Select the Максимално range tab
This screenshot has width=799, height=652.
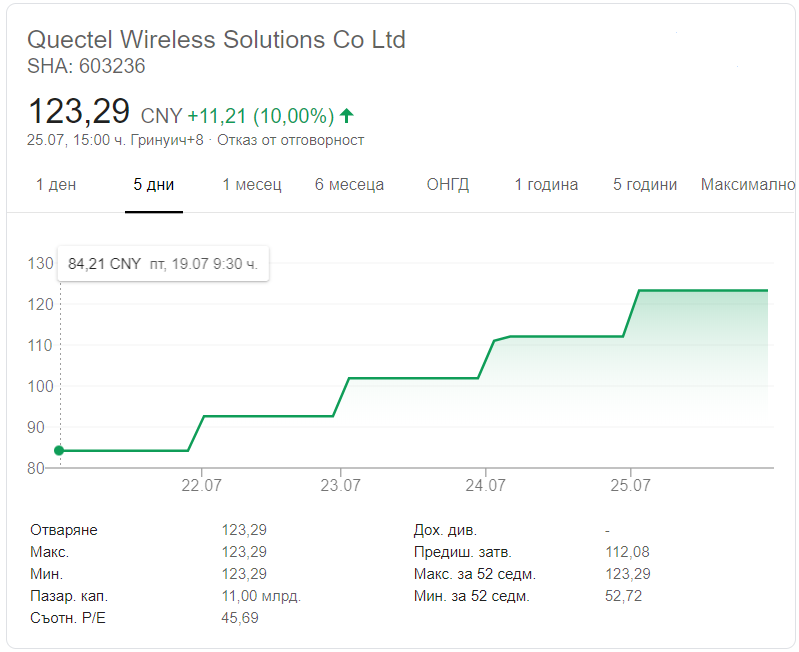748,184
